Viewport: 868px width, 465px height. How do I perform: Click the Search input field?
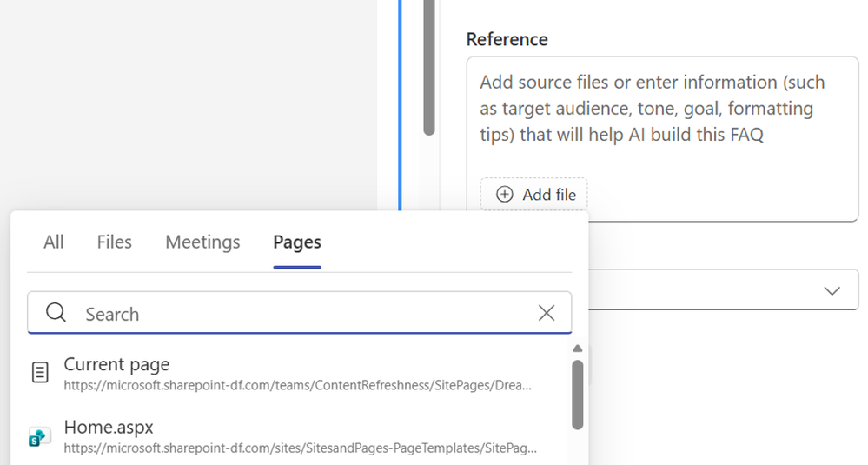(x=300, y=313)
